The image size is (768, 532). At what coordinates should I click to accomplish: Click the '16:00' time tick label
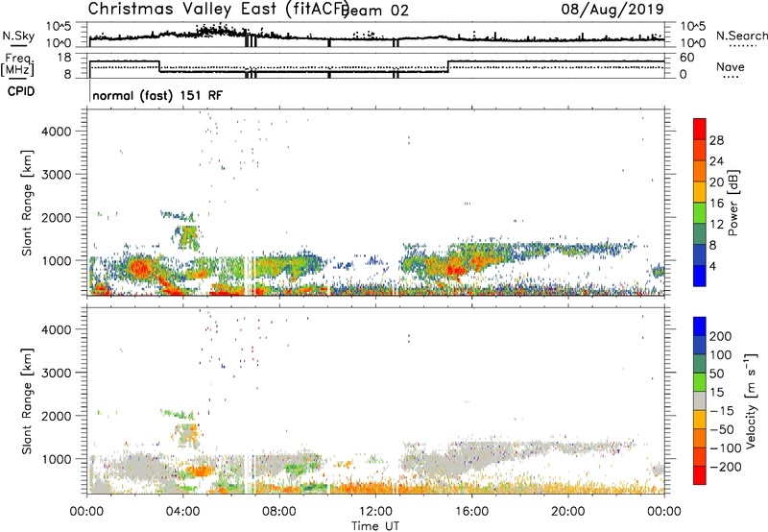point(471,512)
